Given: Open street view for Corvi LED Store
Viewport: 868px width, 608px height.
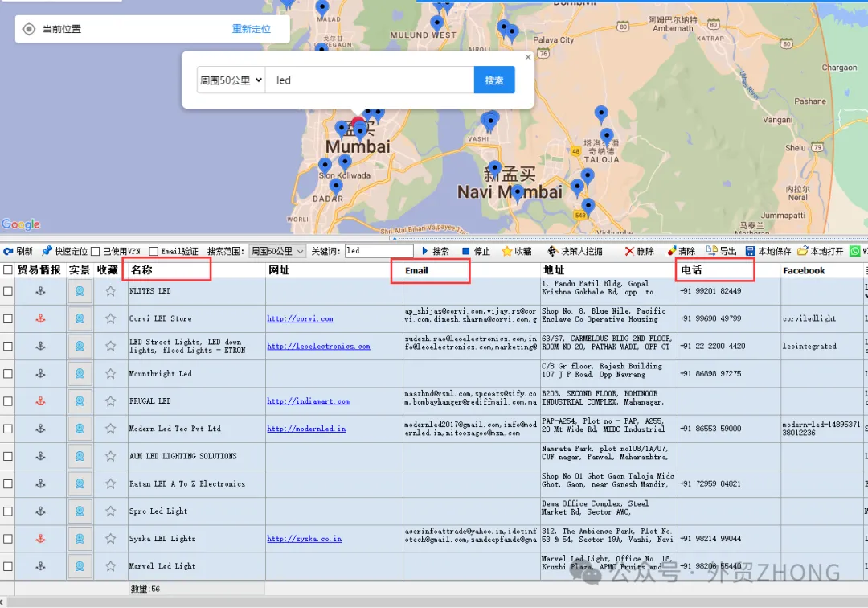Looking at the screenshot, I should [80, 318].
